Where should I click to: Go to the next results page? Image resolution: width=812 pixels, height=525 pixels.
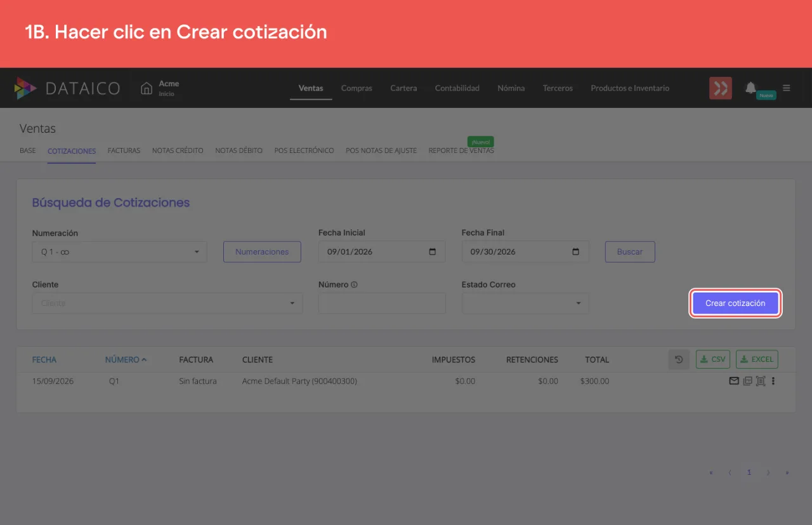coord(768,472)
